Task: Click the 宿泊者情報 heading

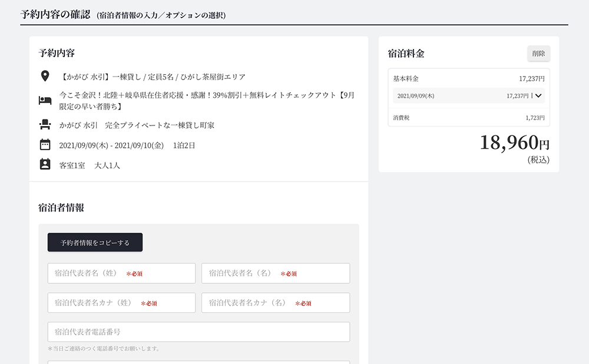Action: 61,208
